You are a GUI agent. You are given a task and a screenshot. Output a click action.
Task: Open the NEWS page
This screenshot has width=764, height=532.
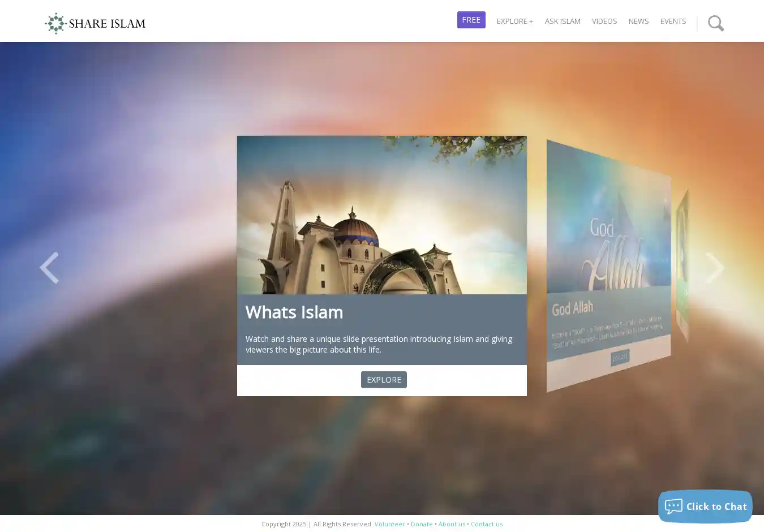pos(638,21)
